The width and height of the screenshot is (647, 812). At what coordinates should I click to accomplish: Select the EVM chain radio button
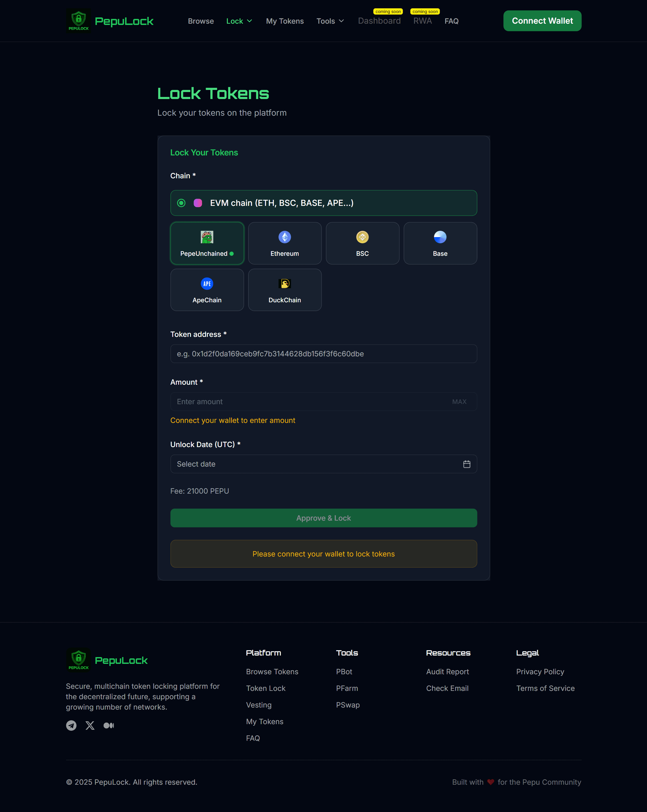click(181, 203)
